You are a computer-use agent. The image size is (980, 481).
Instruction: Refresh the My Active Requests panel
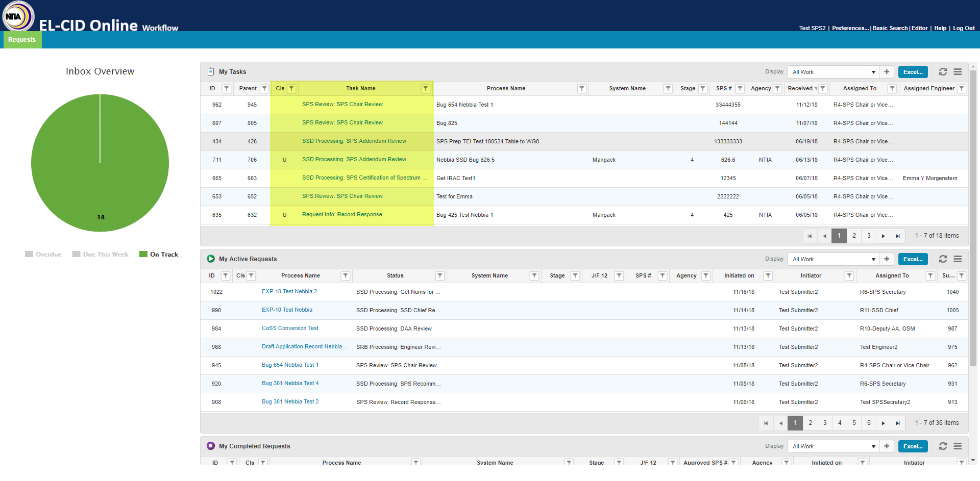(943, 259)
